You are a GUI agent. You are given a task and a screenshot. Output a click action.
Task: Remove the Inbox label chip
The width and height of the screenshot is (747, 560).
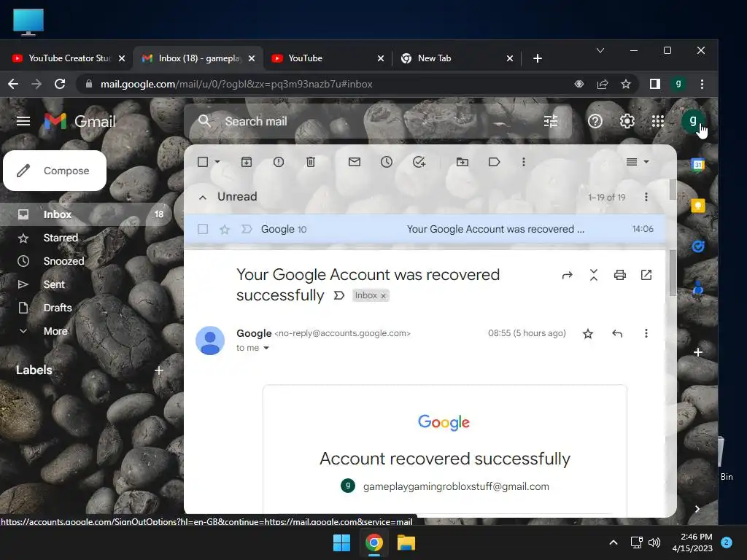tap(383, 296)
